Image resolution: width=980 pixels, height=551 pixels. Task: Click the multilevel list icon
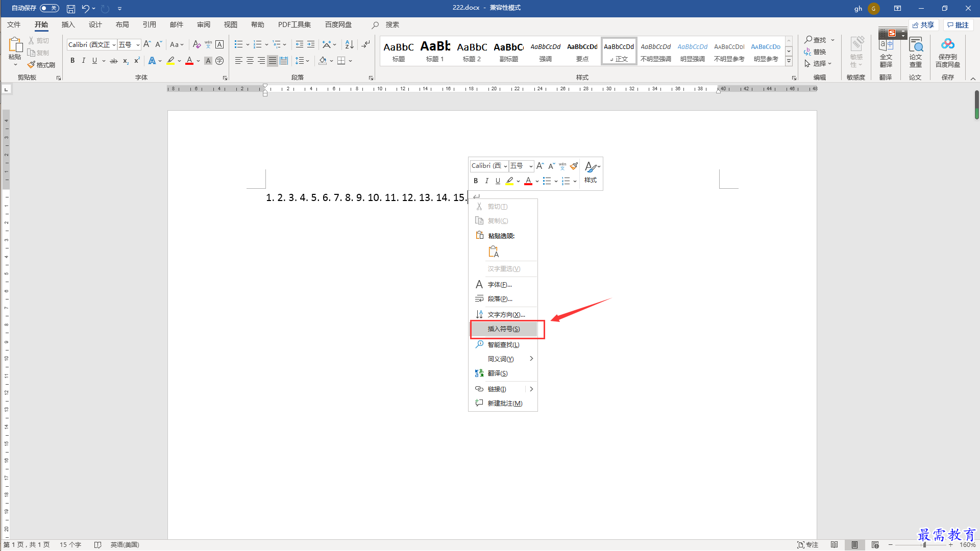tap(277, 45)
